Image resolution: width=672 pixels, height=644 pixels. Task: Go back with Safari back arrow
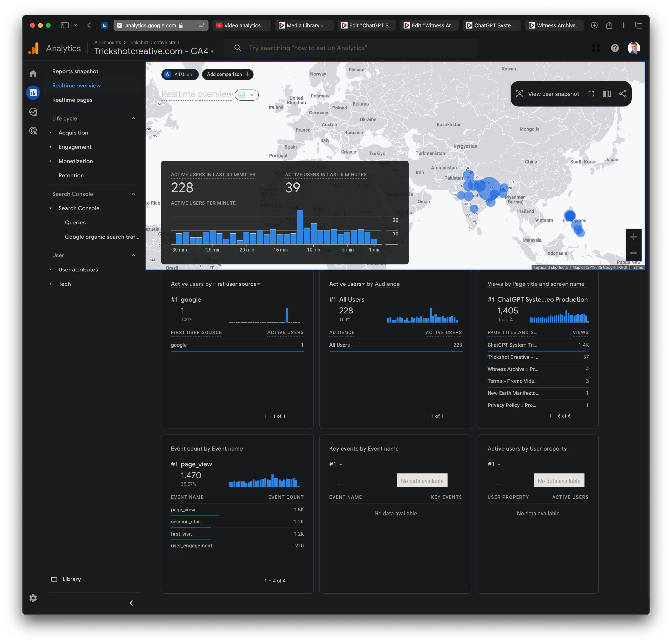[89, 25]
